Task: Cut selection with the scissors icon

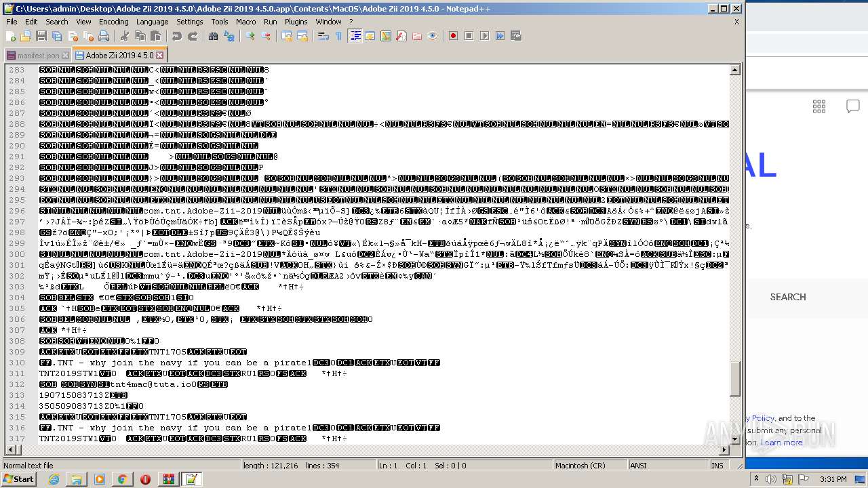Action: (124, 36)
